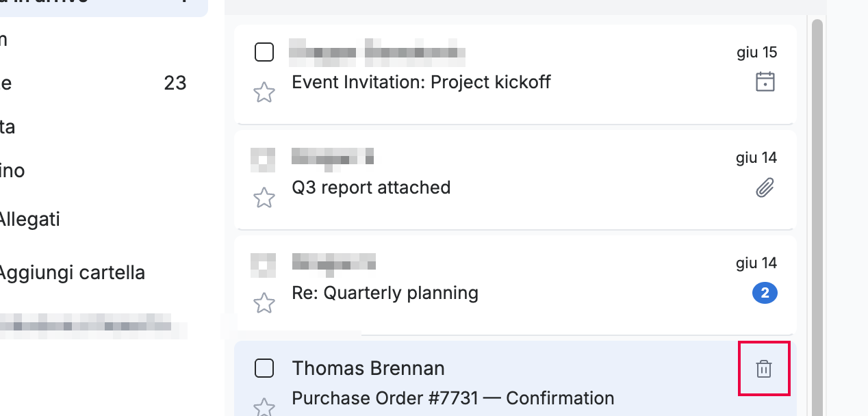
Task: Tick the checkbox for the Event Invitation email
Action: coord(264,52)
